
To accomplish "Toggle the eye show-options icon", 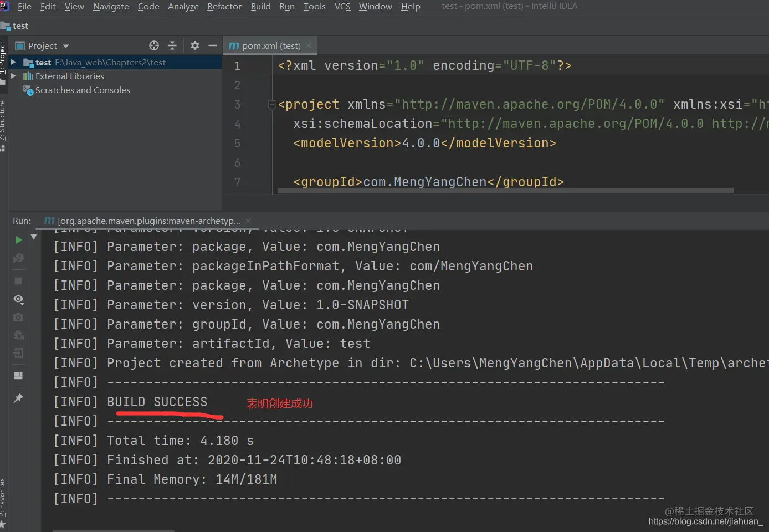I will (x=18, y=299).
